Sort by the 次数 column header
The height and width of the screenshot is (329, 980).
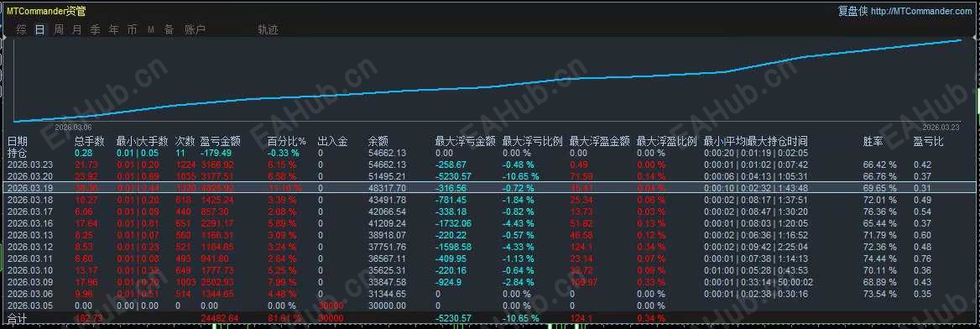pyautogui.click(x=185, y=141)
